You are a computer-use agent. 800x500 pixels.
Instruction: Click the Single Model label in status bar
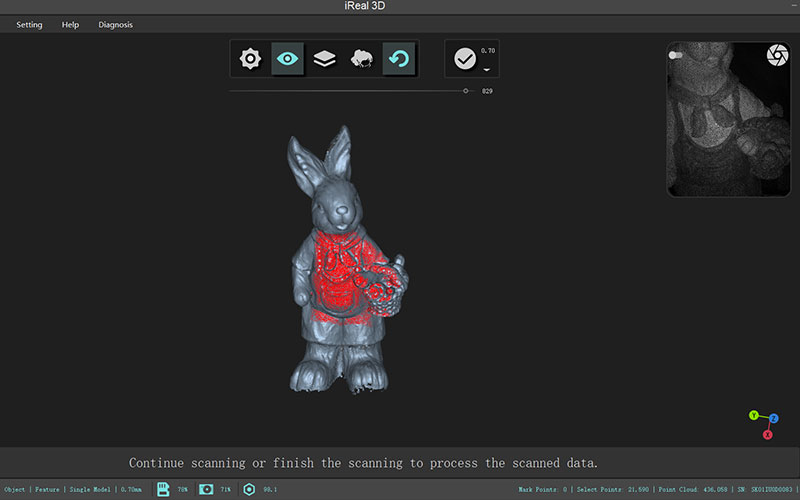point(90,489)
